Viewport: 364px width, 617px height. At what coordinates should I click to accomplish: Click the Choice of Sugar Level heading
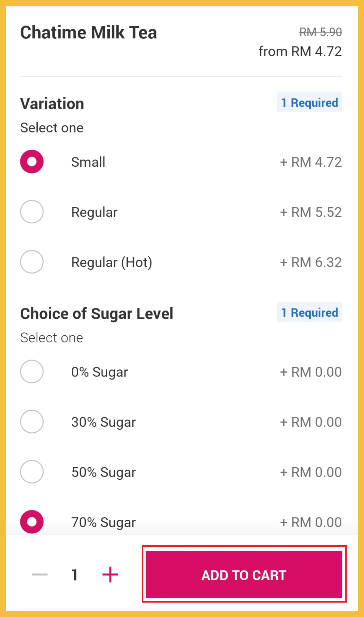[x=97, y=314]
